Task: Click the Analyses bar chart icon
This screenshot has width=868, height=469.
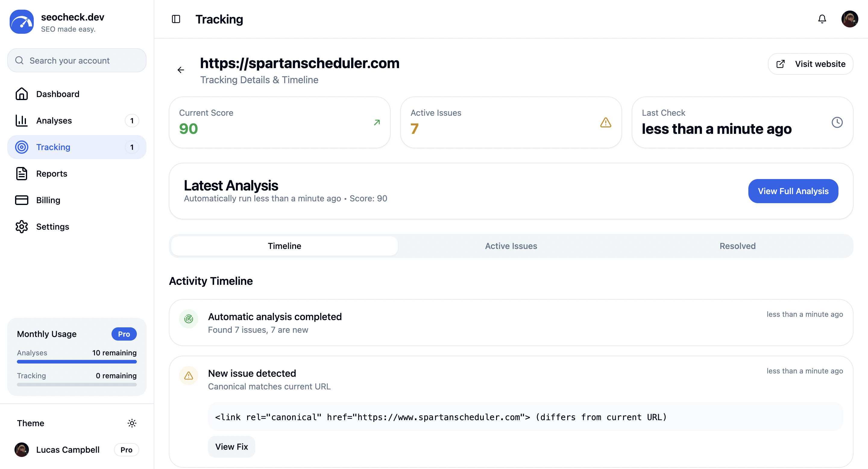Action: (22, 121)
